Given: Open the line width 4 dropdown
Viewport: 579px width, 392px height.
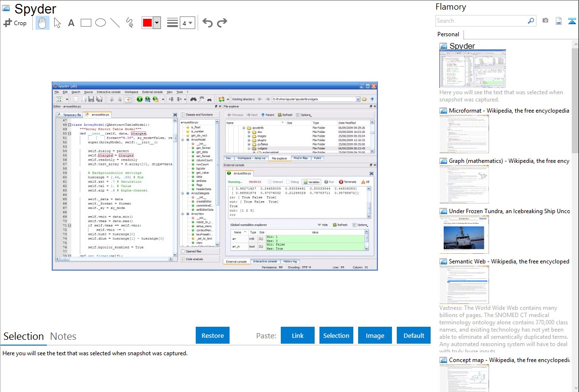Looking at the screenshot, I should [x=187, y=23].
